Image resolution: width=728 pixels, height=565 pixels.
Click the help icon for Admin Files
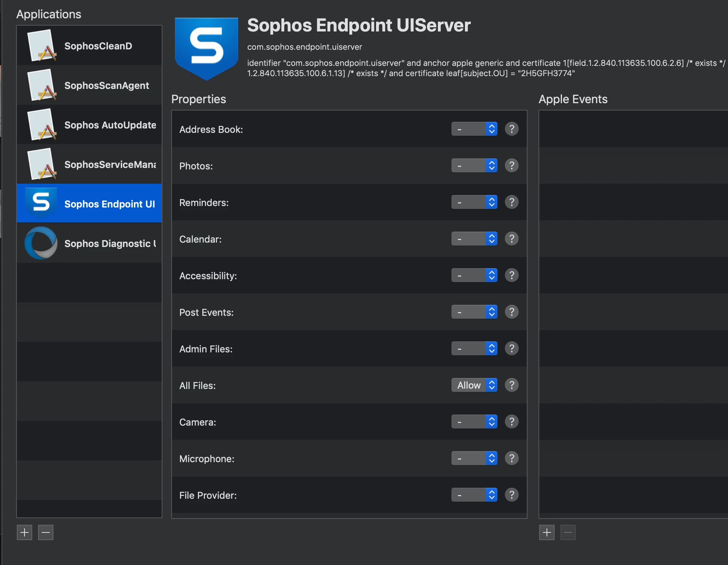point(511,348)
